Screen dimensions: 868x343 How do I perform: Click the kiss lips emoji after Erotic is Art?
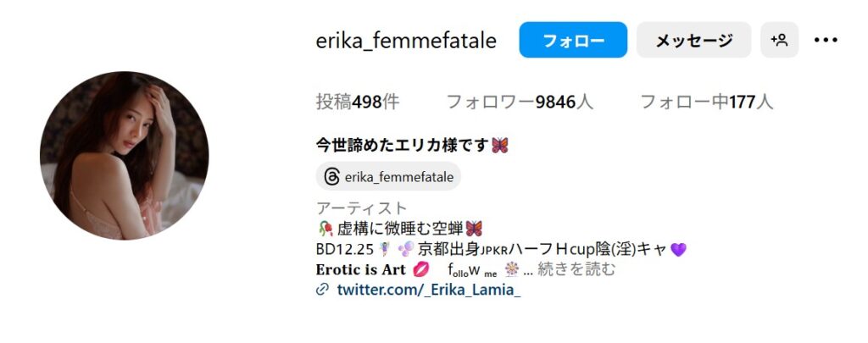coord(420,269)
